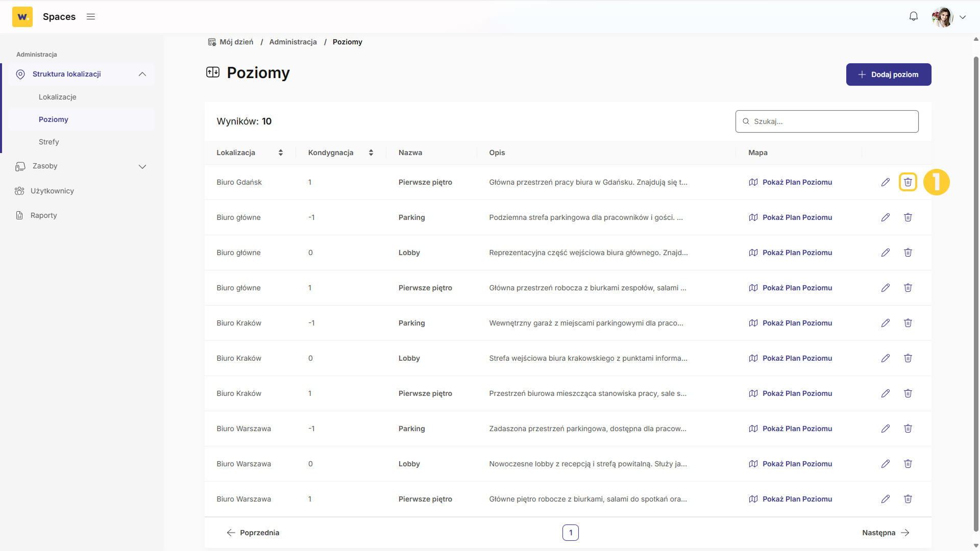Go to Użytkownicy page
Viewport: 980px width, 551px height.
(x=52, y=191)
